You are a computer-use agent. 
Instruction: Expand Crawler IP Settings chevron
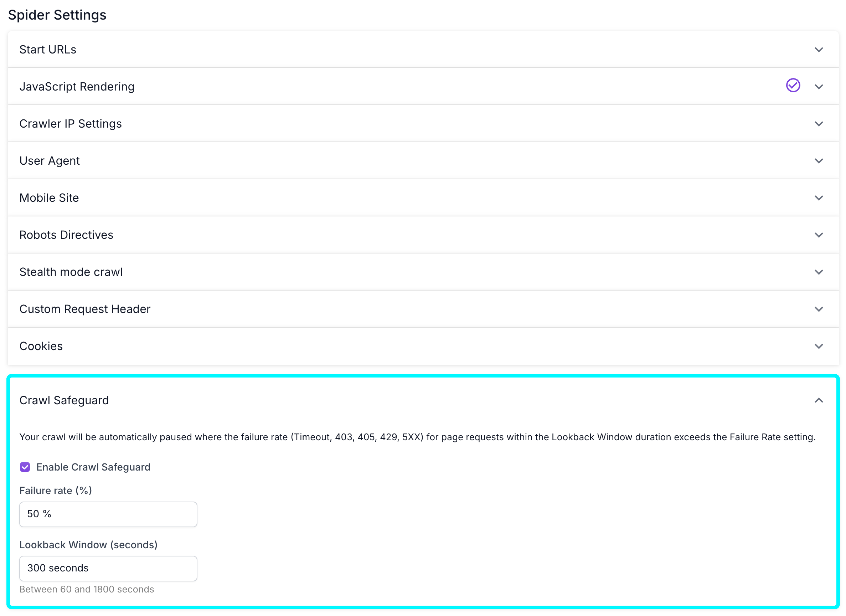tap(819, 124)
